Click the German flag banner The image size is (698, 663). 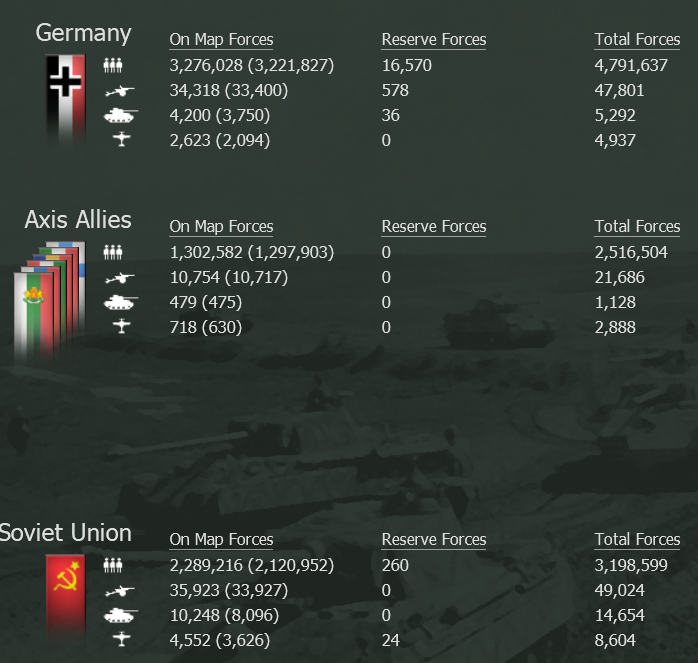click(65, 98)
